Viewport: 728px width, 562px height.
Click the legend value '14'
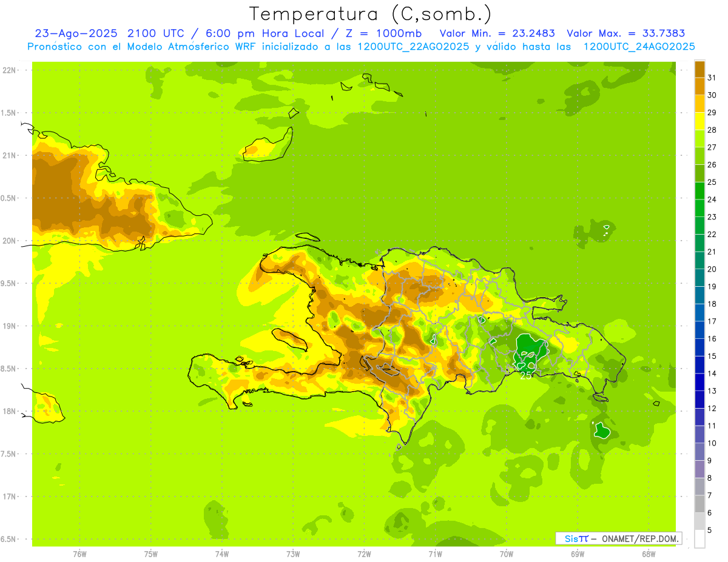(x=712, y=373)
